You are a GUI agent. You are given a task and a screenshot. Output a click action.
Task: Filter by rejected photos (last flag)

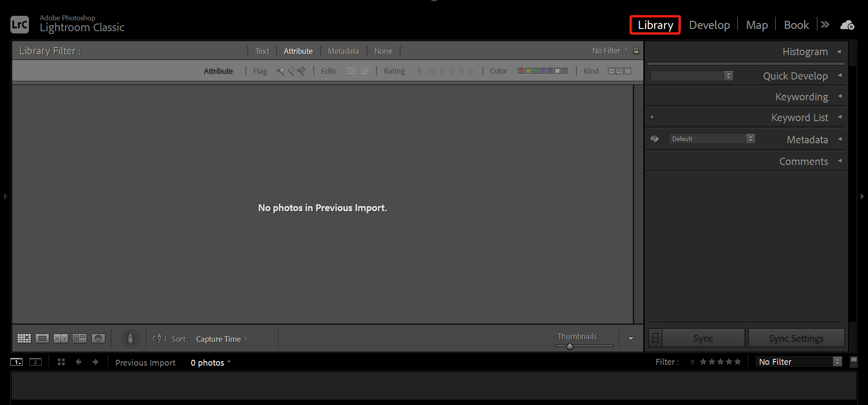(x=302, y=71)
